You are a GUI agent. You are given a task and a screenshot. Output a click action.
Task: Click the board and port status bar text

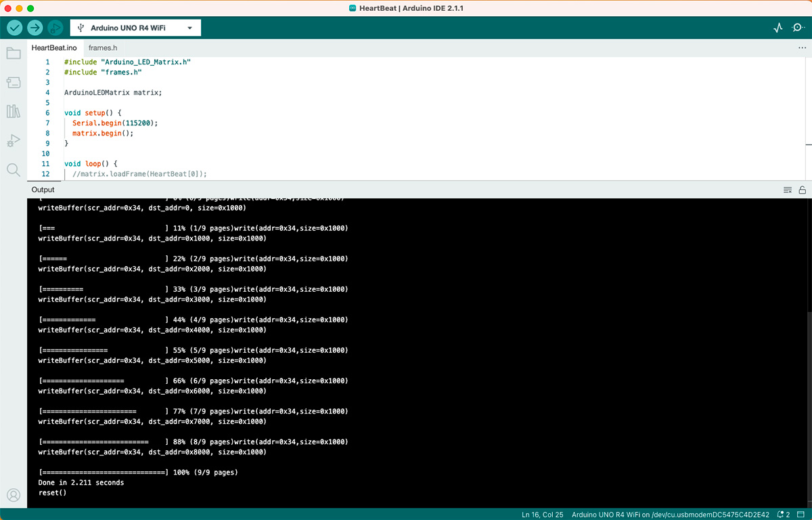coord(671,515)
